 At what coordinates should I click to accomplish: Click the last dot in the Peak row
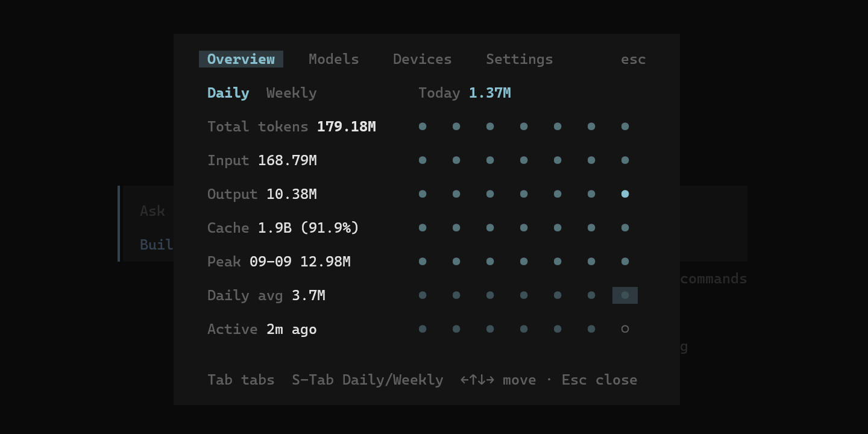click(x=625, y=262)
